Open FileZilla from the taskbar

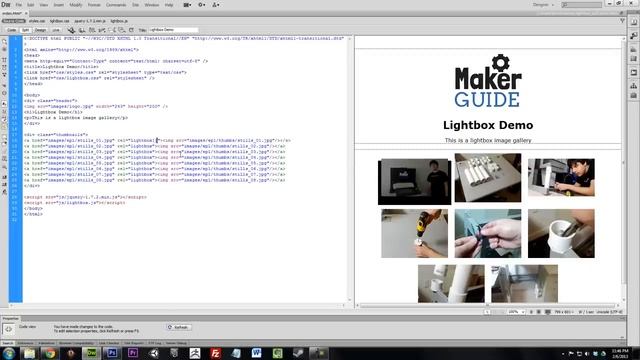(215, 353)
